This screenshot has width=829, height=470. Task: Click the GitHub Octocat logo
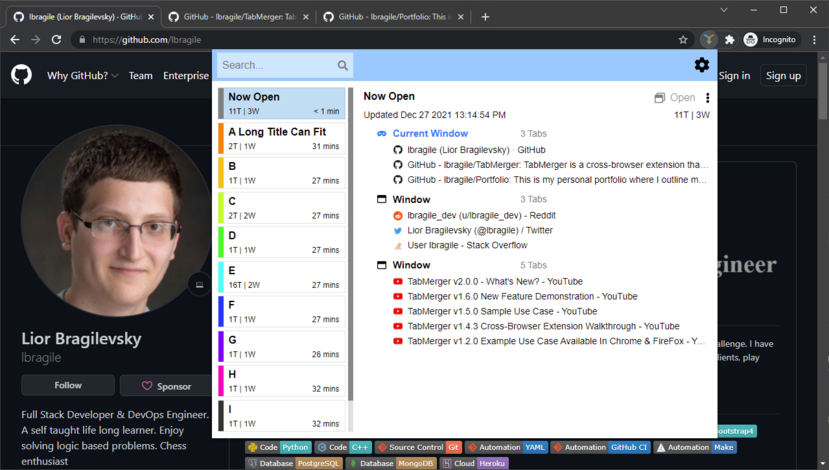(22, 75)
